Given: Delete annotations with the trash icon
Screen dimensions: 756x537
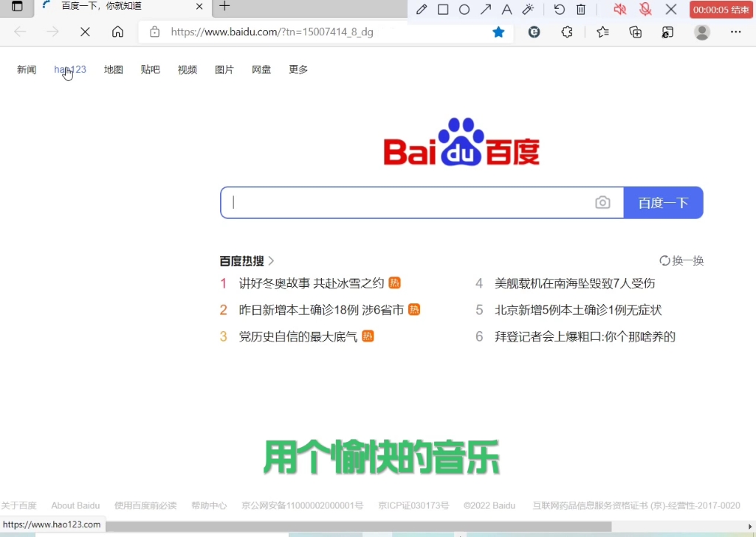Looking at the screenshot, I should coord(580,10).
